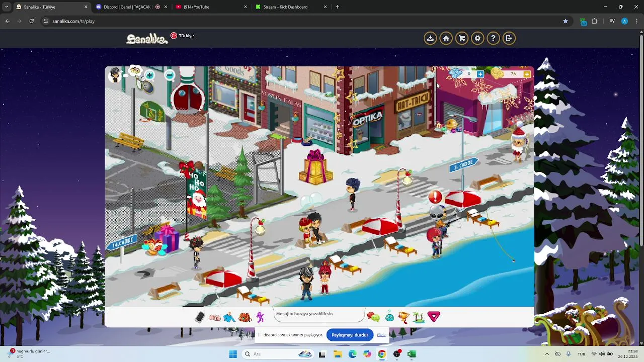The image size is (644, 362).
Task: Open Chrome profile avatar
Action: pos(624,21)
